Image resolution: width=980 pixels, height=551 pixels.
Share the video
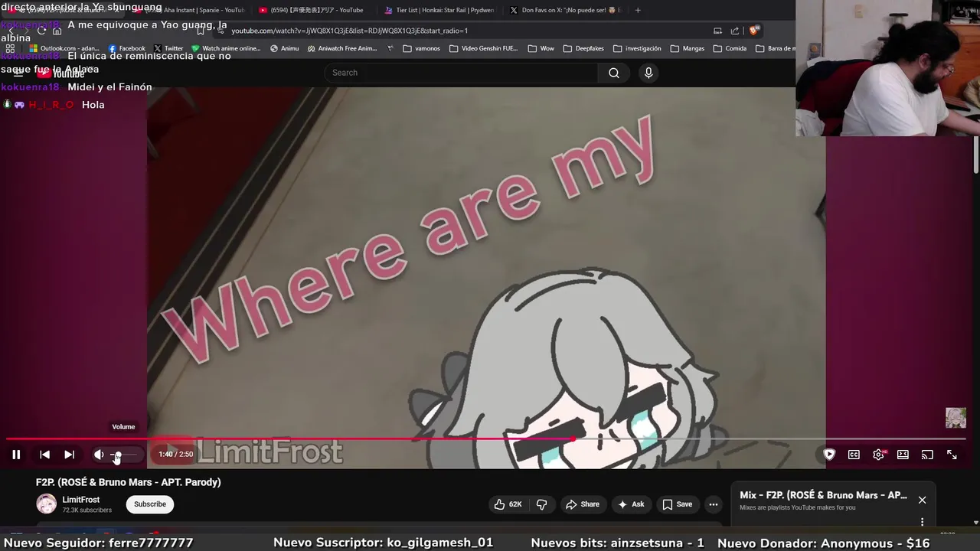point(582,504)
